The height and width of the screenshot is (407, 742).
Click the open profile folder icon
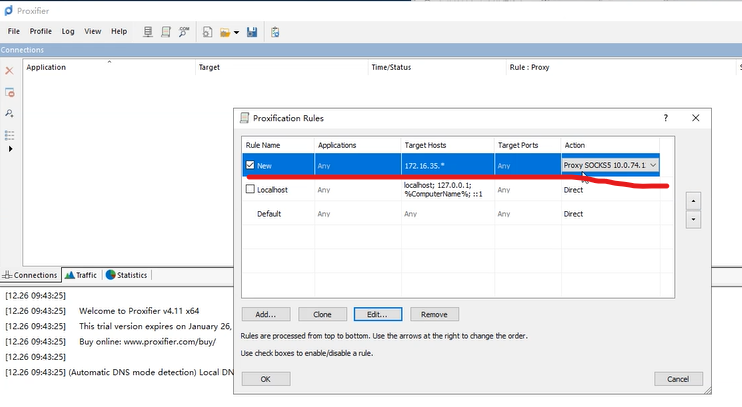point(225,32)
